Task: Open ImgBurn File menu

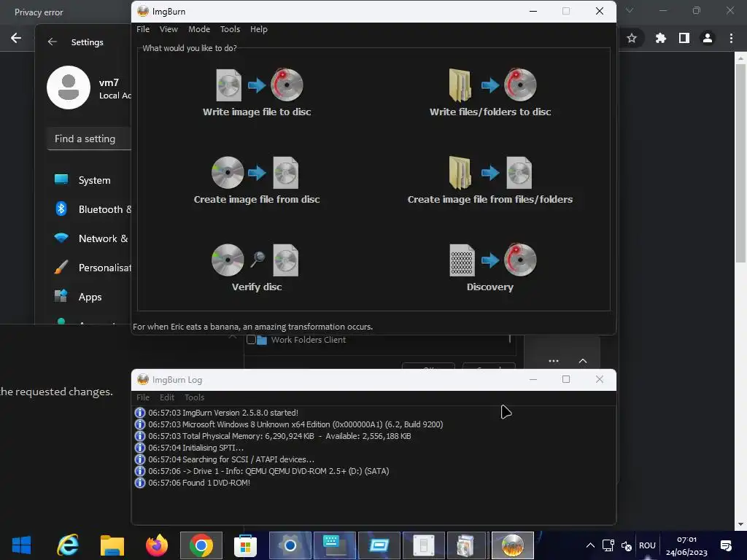Action: pos(143,29)
